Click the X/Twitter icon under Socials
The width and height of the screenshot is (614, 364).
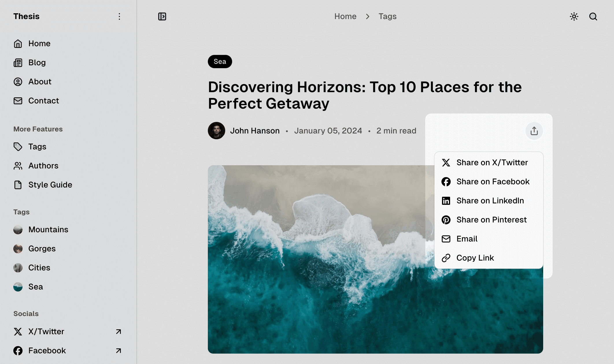[18, 331]
